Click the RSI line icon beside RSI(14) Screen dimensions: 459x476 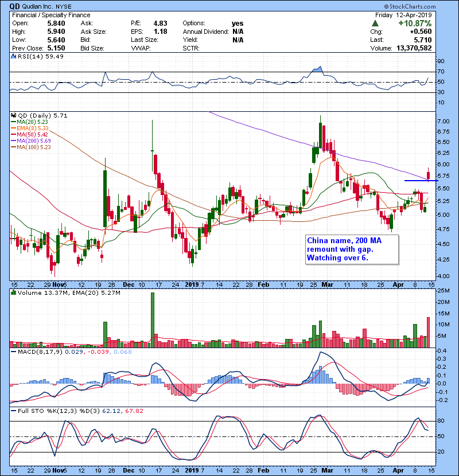pyautogui.click(x=13, y=56)
